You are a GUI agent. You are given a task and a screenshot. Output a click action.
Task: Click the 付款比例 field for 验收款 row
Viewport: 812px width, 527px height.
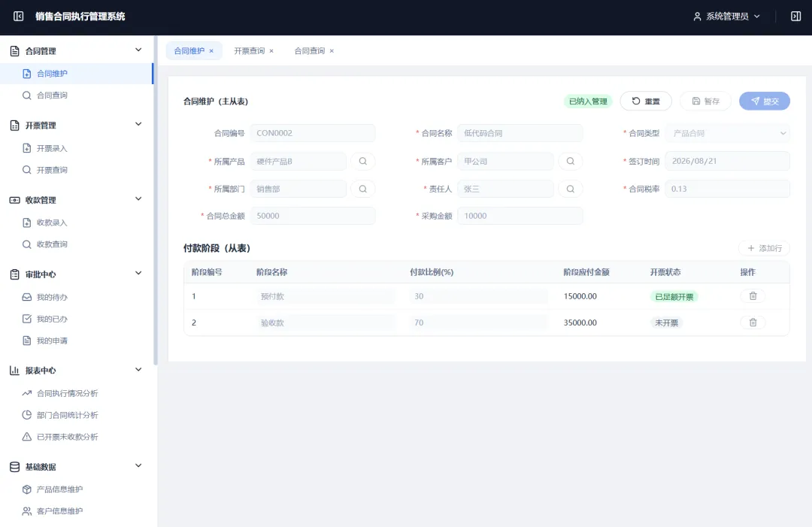[478, 323]
